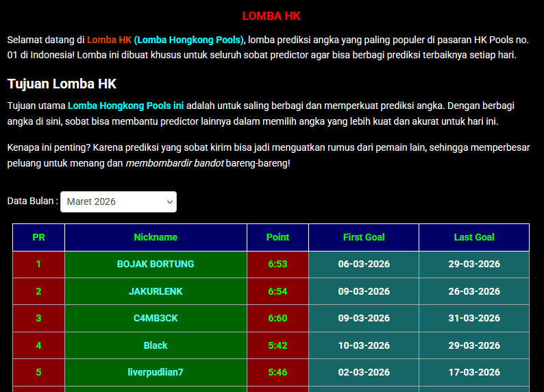Viewport: 544px width, 392px height.
Task: Open the Data Bulan month dropdown
Action: tap(118, 201)
